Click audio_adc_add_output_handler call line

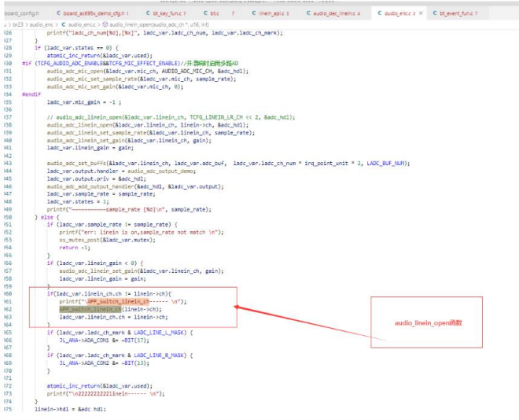pos(135,186)
